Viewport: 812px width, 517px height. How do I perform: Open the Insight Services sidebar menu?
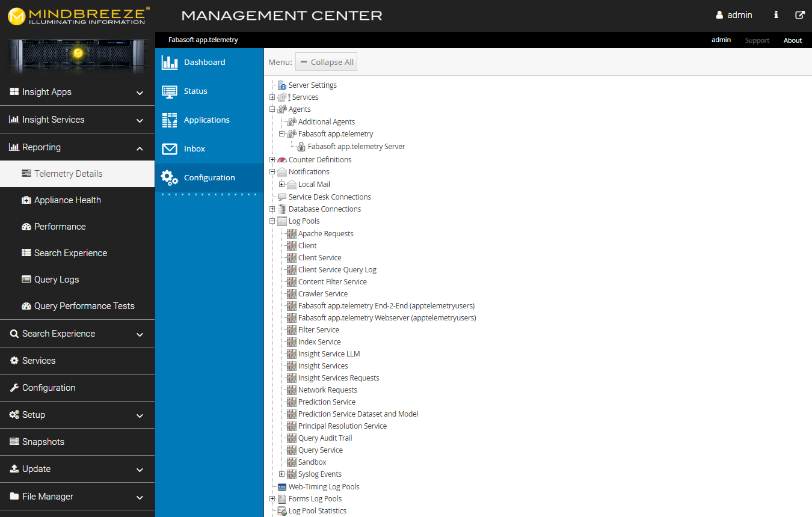pos(78,120)
